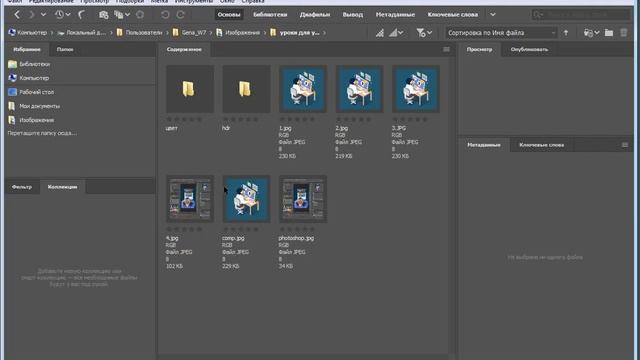Go back with the left arrow
The image size is (640, 360).
coord(17,15)
